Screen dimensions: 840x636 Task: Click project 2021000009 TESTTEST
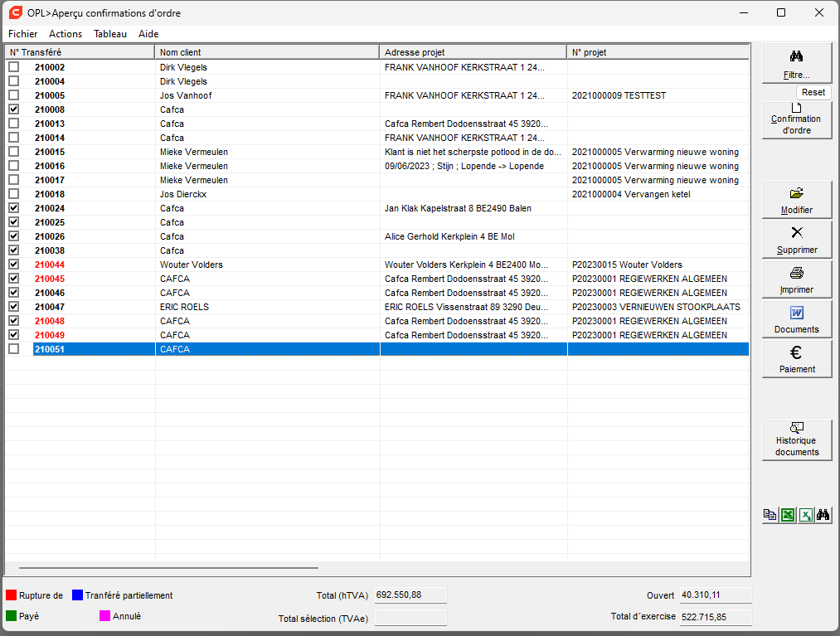point(619,95)
